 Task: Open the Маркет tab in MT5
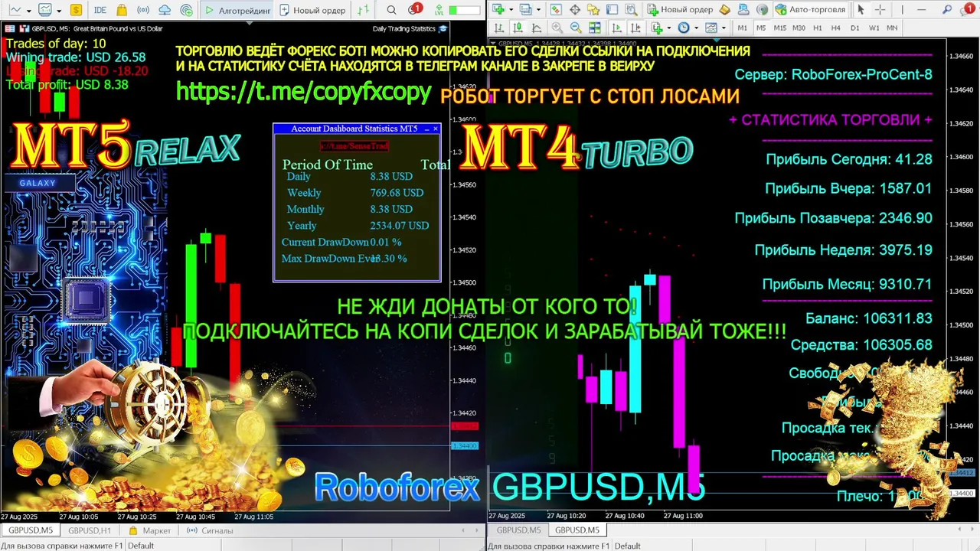(x=150, y=530)
